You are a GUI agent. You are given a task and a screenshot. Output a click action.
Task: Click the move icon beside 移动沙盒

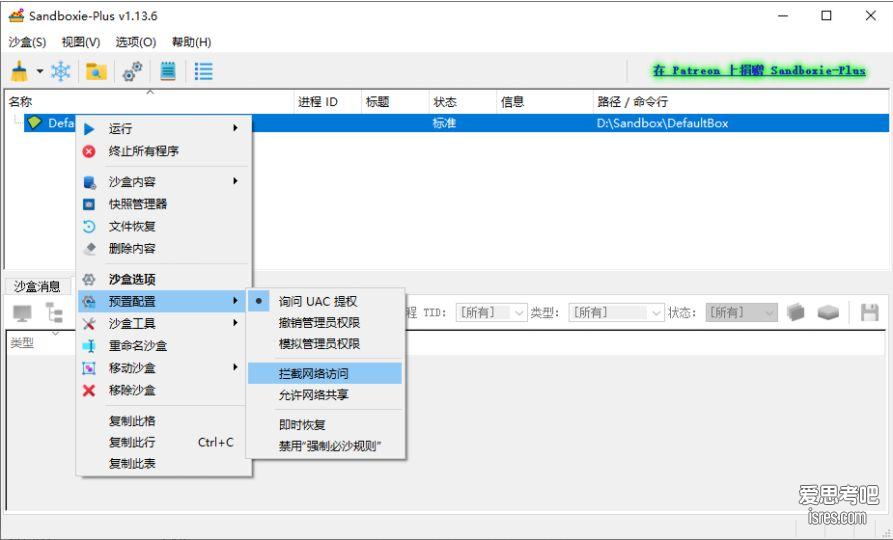[x=89, y=368]
